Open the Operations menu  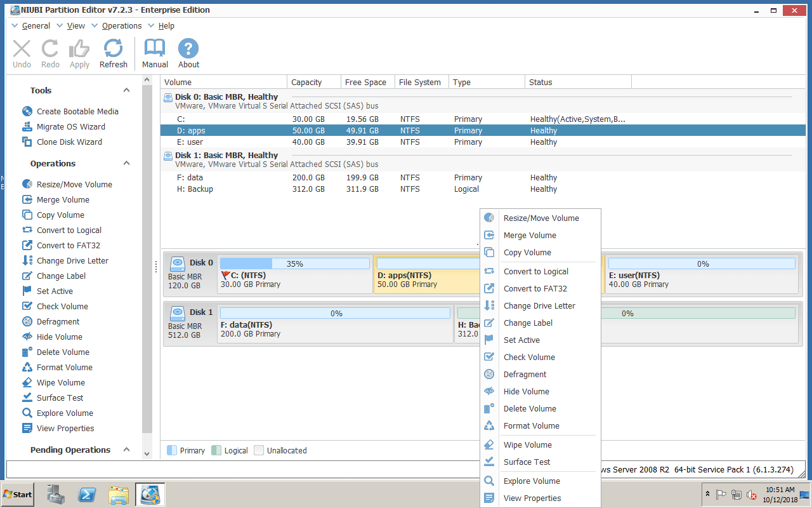[x=122, y=25]
